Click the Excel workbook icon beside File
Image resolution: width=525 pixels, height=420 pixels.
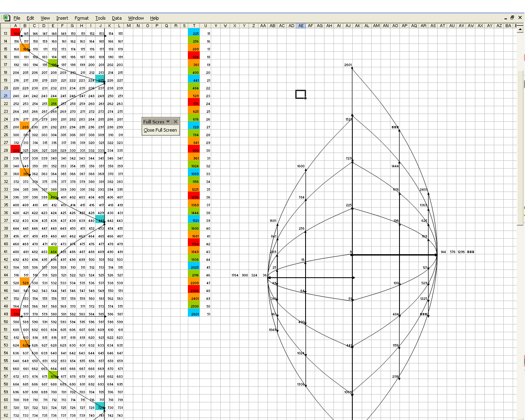pyautogui.click(x=6, y=18)
